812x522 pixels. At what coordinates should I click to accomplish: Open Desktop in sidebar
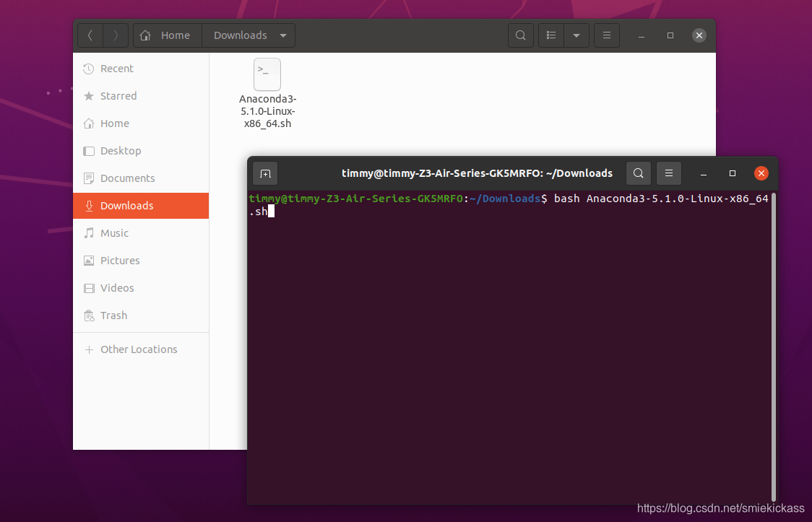(141, 151)
